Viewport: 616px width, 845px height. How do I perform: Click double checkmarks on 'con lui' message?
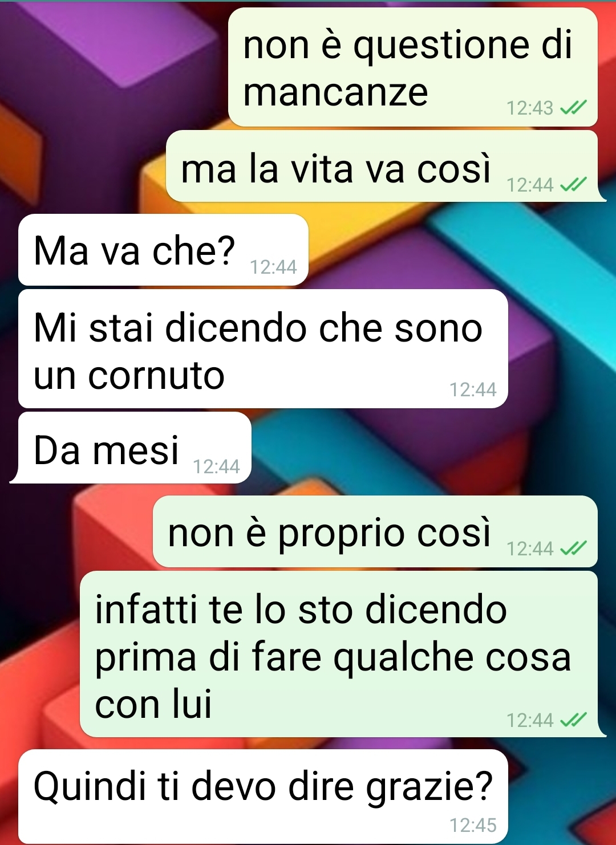[x=573, y=720]
